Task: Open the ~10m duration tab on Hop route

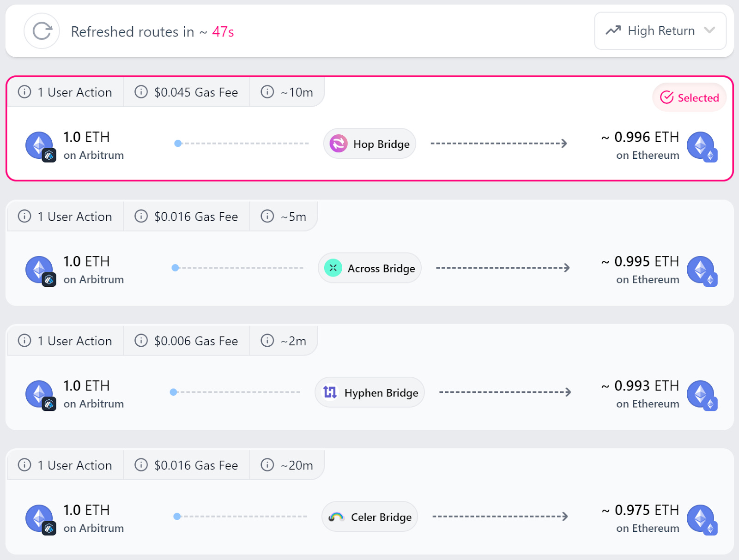Action: pyautogui.click(x=287, y=92)
